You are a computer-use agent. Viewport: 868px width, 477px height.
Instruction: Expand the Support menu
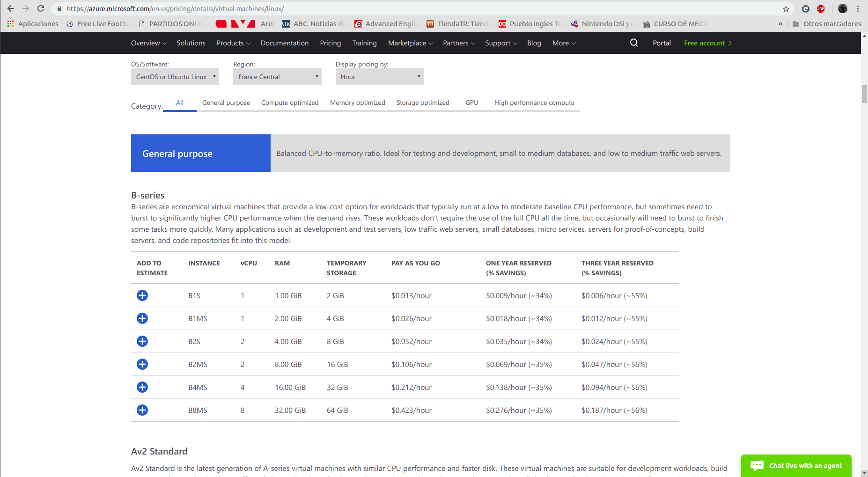coord(501,43)
